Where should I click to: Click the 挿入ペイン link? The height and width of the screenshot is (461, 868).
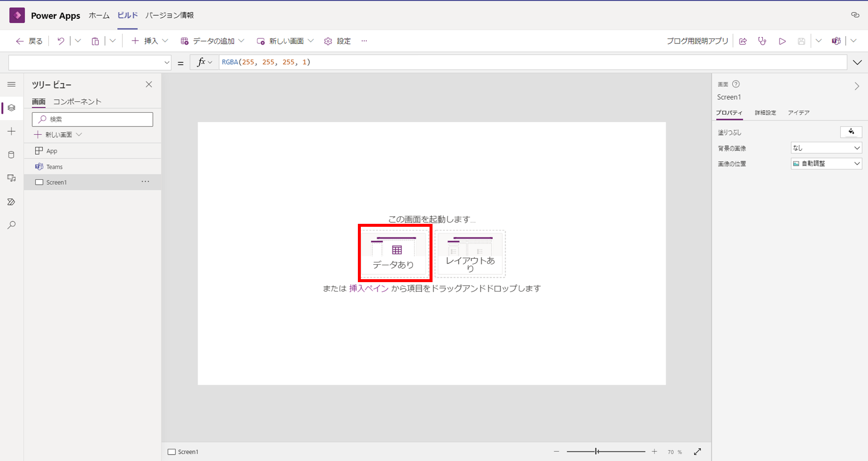tap(369, 289)
